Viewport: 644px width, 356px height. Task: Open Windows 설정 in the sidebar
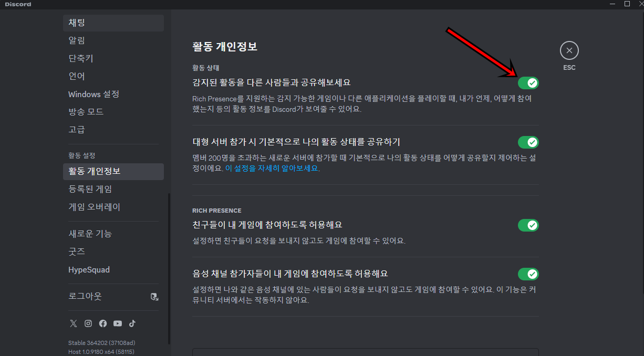point(113,94)
